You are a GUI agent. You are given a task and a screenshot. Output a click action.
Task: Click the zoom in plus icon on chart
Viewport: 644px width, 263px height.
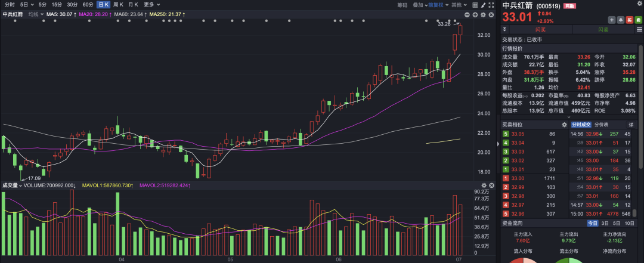click(475, 14)
